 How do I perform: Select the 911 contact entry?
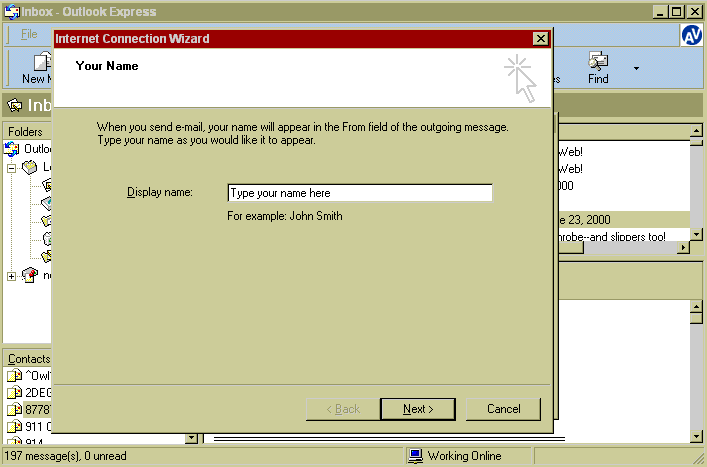coord(29,426)
